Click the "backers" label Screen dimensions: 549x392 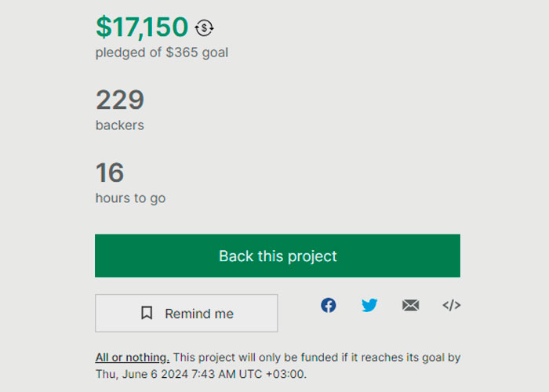point(120,125)
